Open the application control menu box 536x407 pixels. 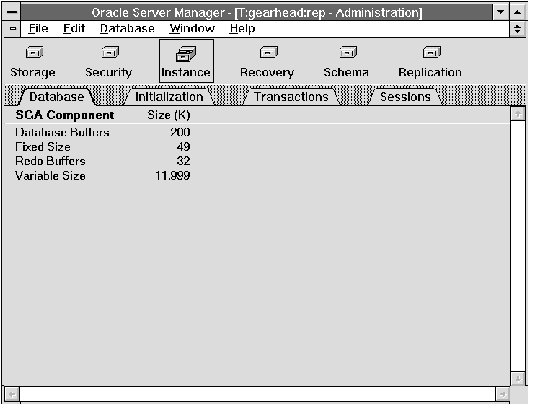pyautogui.click(x=12, y=12)
